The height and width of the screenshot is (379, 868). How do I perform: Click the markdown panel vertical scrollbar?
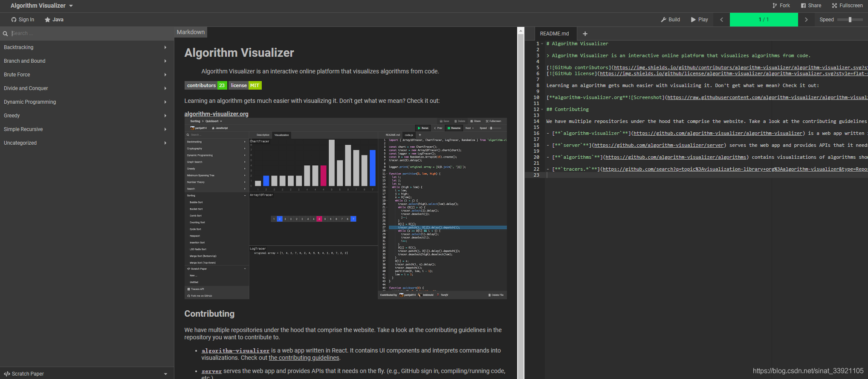coord(521,203)
